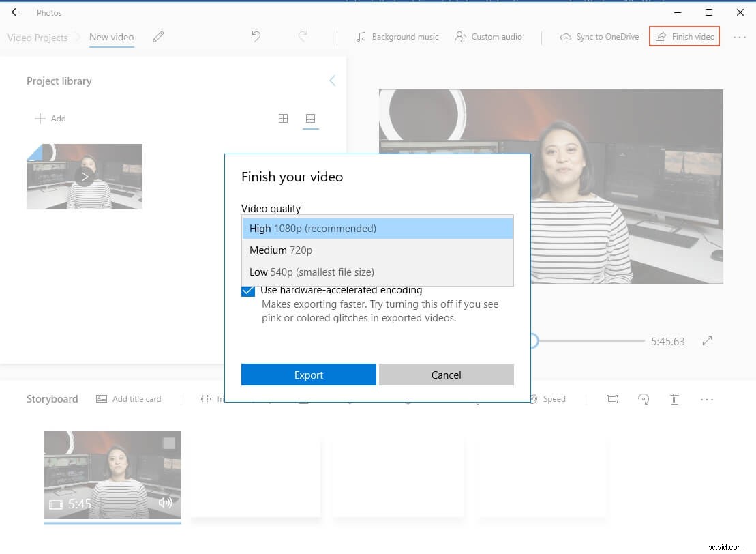
Task: Cancel the Finish your video dialog
Action: tap(446, 375)
